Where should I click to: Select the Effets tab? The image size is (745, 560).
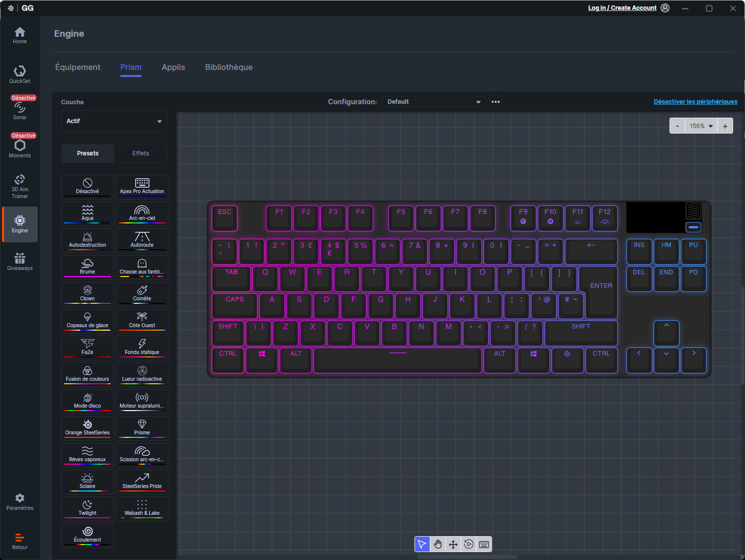(x=141, y=153)
